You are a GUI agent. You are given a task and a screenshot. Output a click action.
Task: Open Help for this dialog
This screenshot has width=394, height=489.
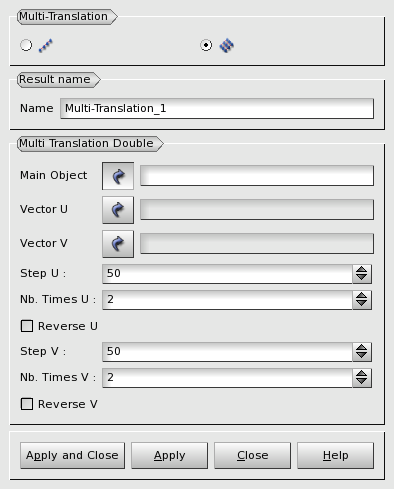click(x=335, y=456)
